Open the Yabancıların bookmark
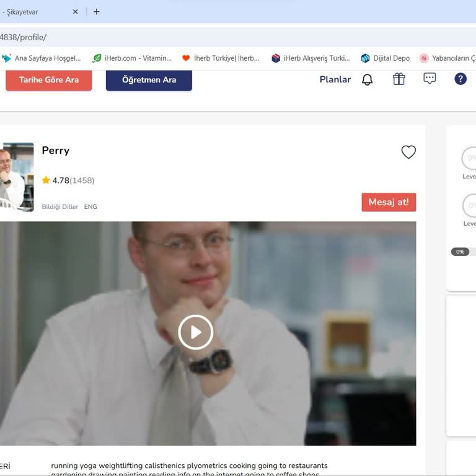 click(447, 58)
